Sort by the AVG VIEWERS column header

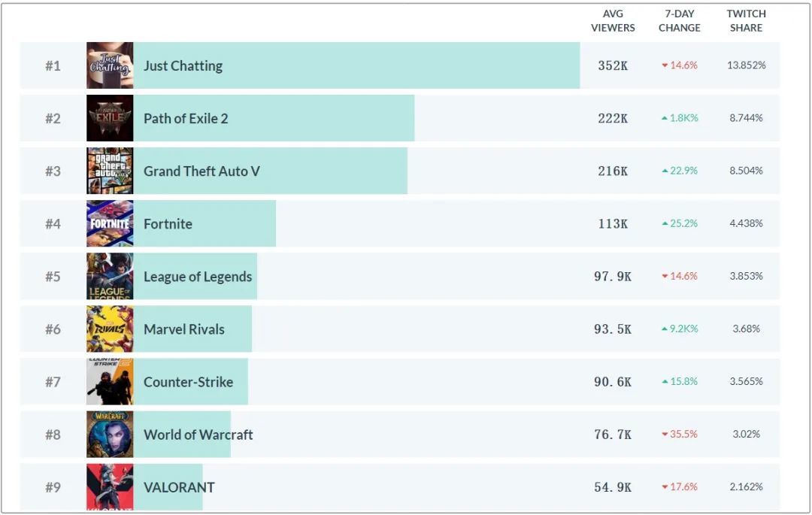[613, 20]
